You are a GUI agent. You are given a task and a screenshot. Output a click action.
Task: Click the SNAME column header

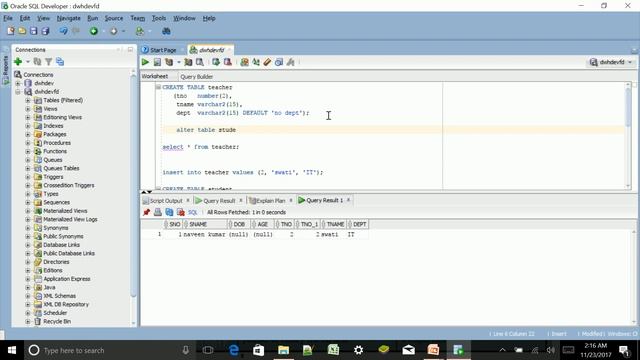(204, 224)
